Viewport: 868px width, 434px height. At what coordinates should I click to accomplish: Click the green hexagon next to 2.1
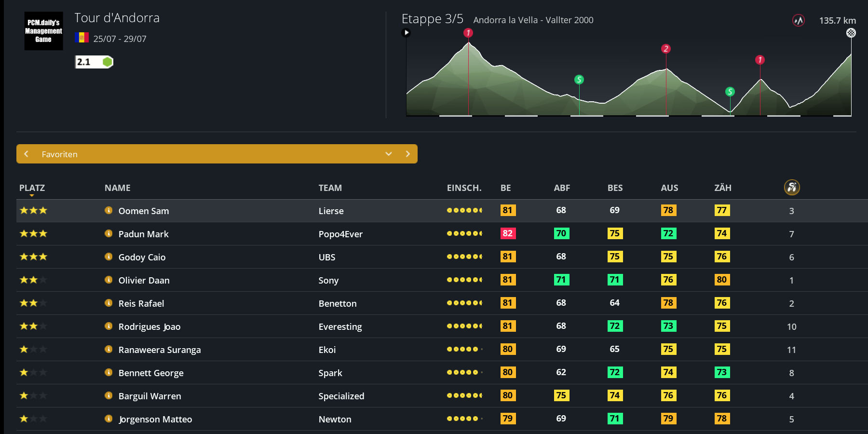coord(107,62)
